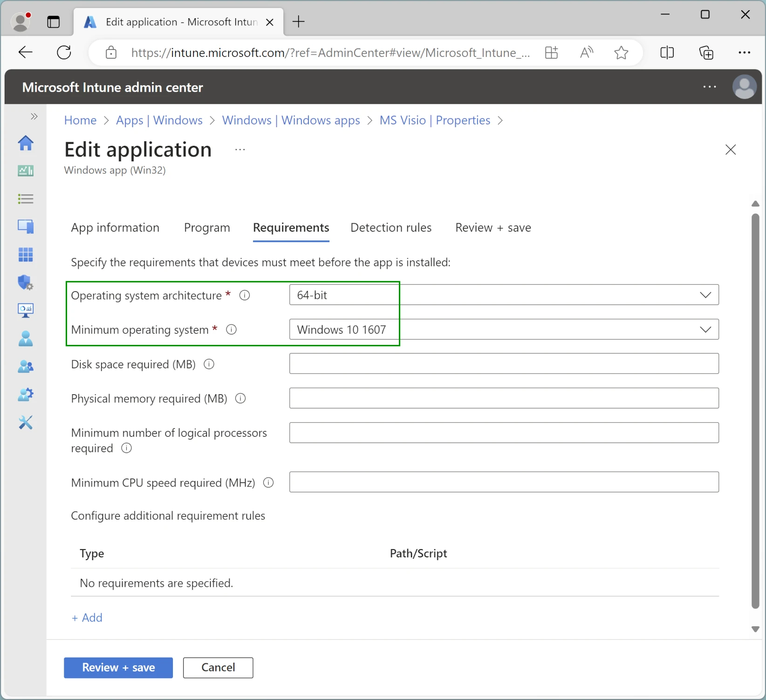The image size is (766, 700).
Task: Click the Home breadcrumb link
Action: 80,120
